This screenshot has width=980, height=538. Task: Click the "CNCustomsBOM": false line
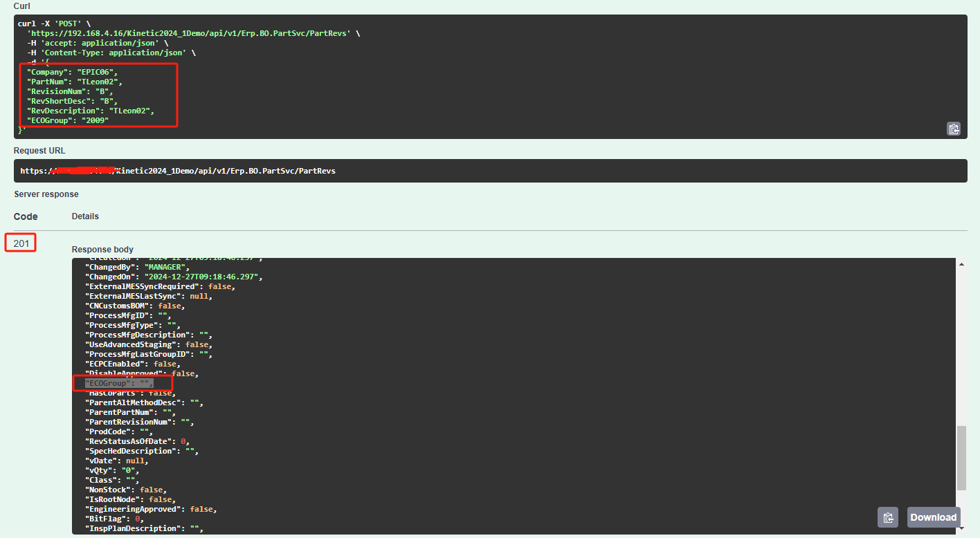134,306
